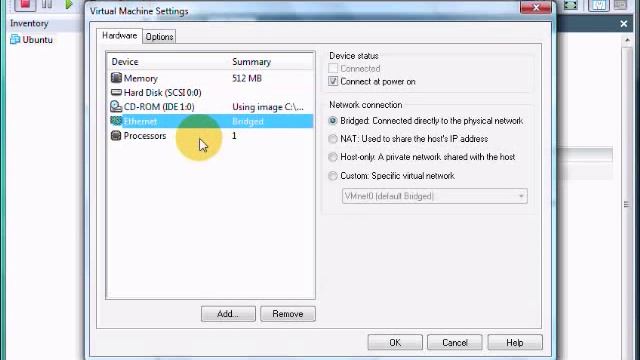The image size is (640, 360).
Task: Click the pause button in the VMware toolbar
Action: point(47,4)
